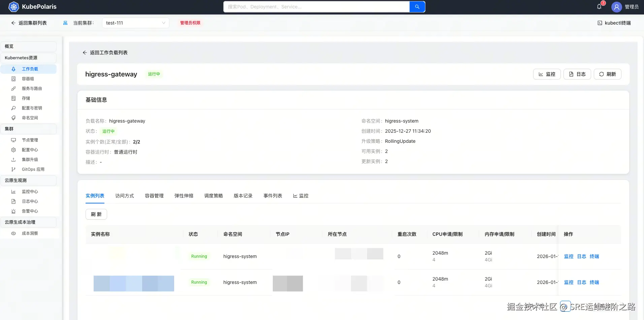
Task: Switch to the 监控 tab with chart icon
Action: (x=301, y=196)
